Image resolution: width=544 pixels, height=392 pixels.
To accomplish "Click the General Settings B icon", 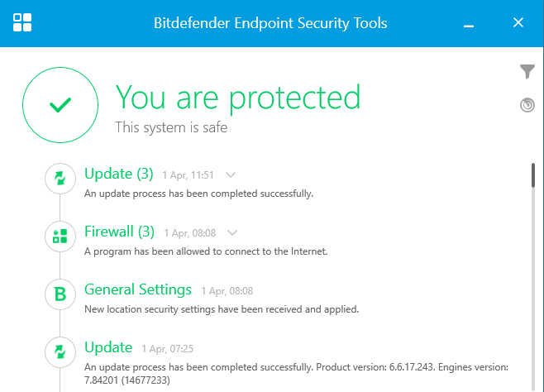I will tap(60, 294).
